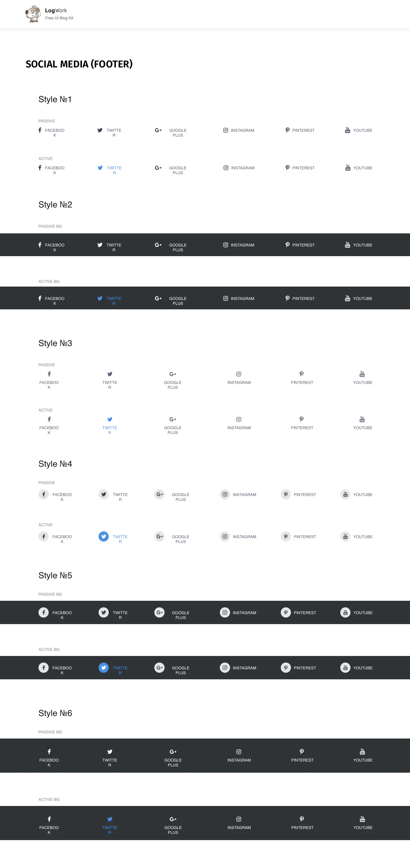Click Pinterest icon in Style №6 passive dark bar
410x868 pixels.
point(302,752)
